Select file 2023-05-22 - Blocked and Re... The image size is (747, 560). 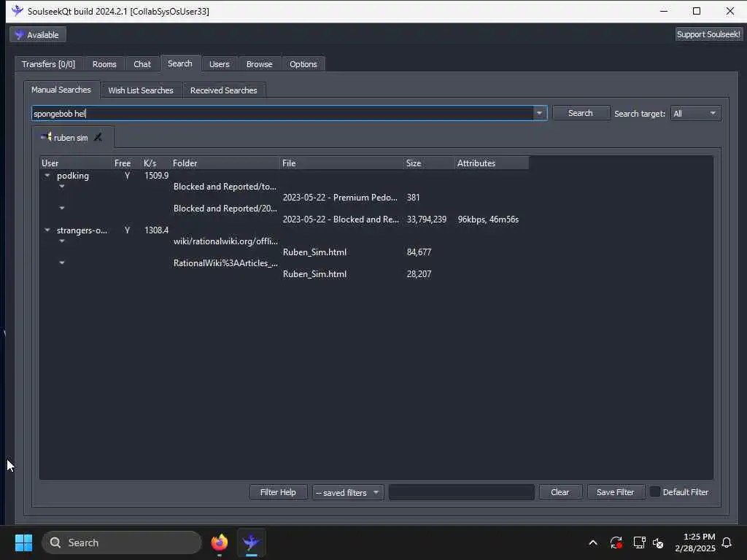pos(341,219)
